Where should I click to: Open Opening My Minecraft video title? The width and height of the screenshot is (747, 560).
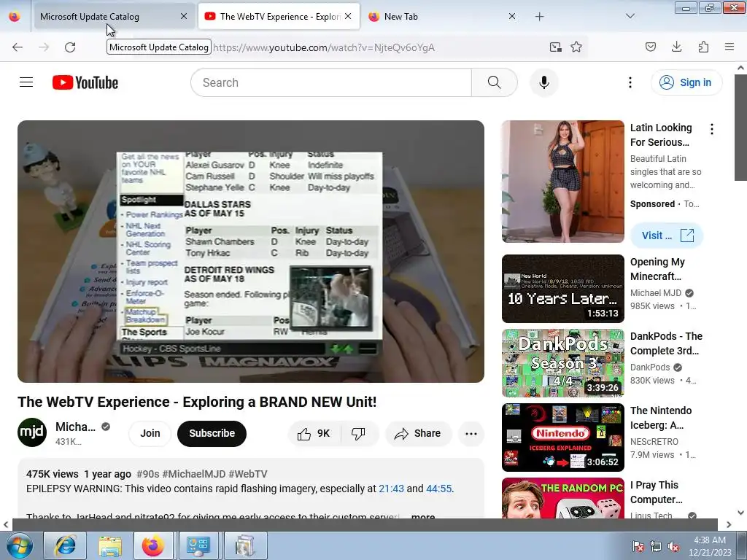(x=658, y=269)
